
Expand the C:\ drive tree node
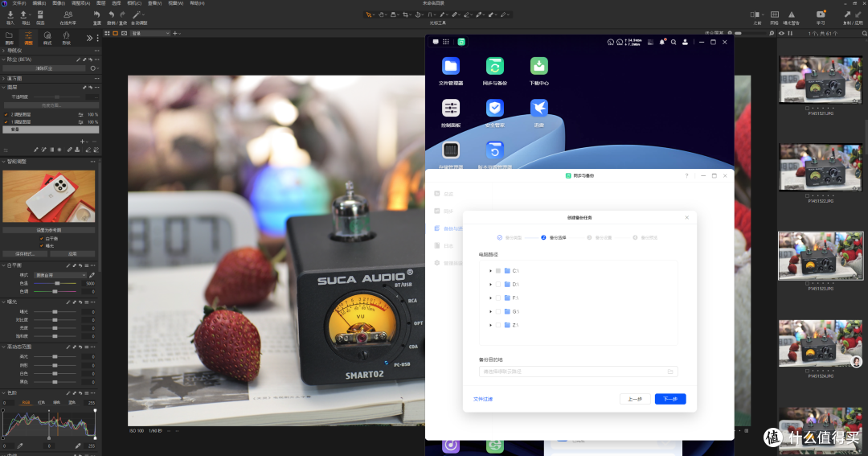pyautogui.click(x=490, y=270)
